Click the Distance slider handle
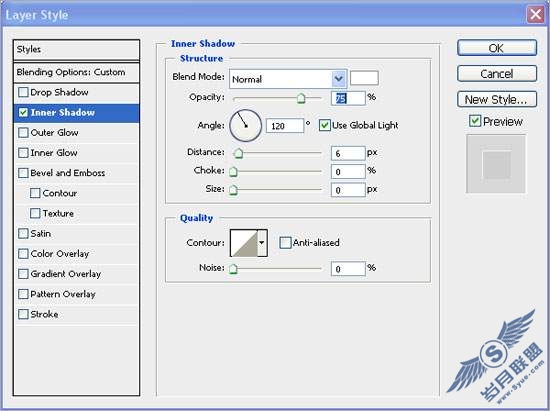Image resolution: width=550 pixels, height=411 pixels. 238,153
